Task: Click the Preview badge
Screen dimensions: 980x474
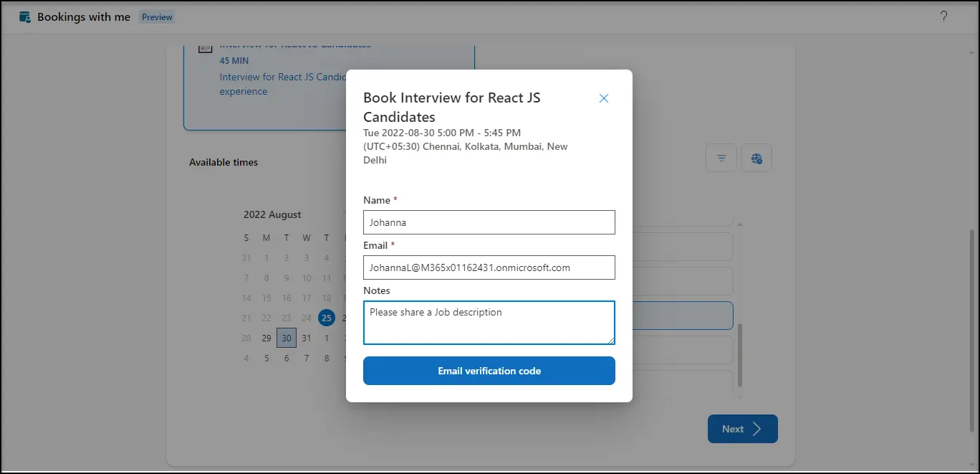Action: coord(157,16)
